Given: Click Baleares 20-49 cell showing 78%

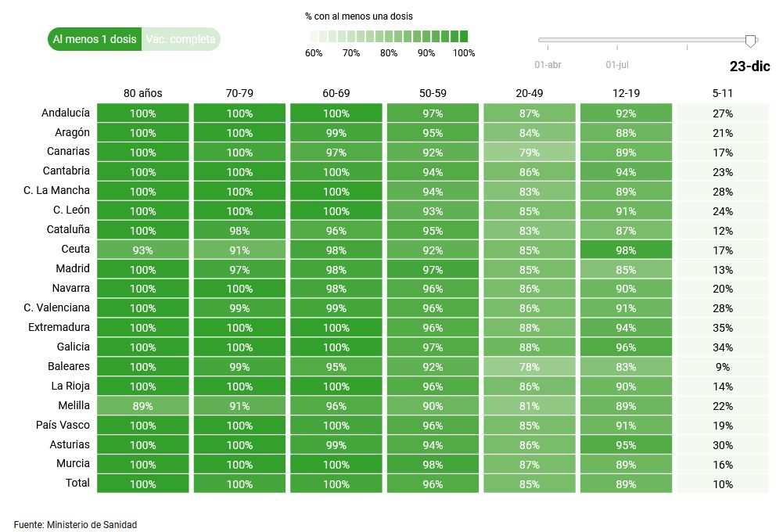Looking at the screenshot, I should 530,367.
